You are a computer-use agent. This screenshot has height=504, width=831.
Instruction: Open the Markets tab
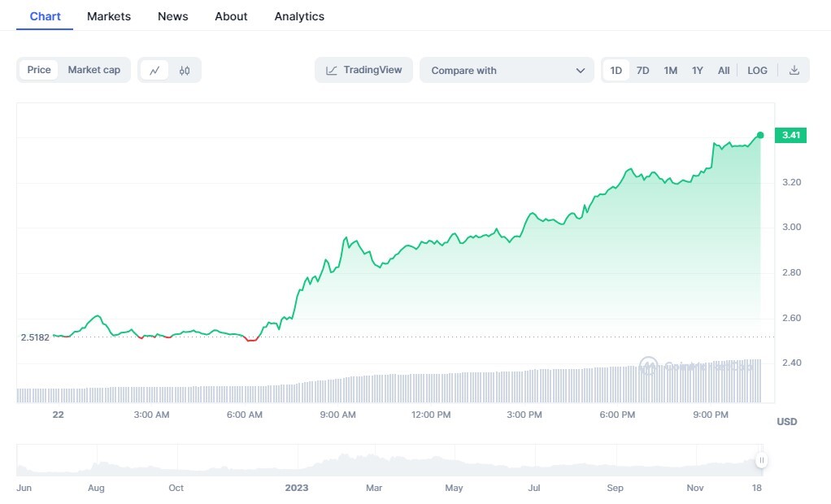(x=109, y=16)
